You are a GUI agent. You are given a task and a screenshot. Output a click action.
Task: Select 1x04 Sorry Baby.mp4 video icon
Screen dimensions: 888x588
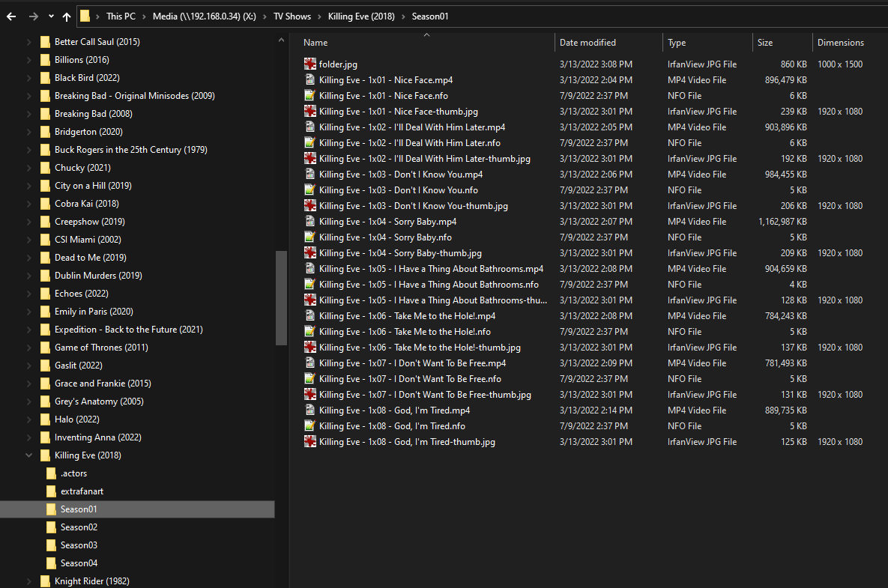pyautogui.click(x=309, y=221)
